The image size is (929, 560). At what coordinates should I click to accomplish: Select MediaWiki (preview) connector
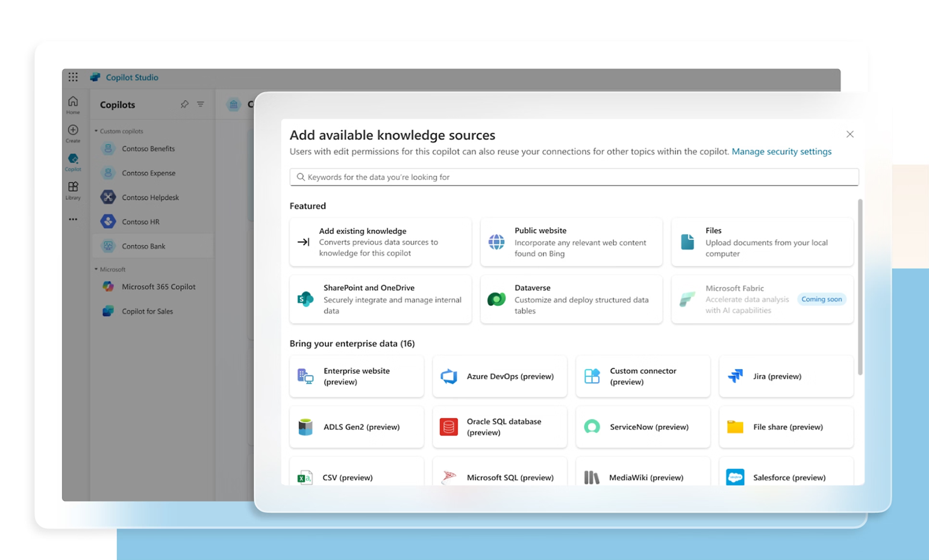(643, 471)
